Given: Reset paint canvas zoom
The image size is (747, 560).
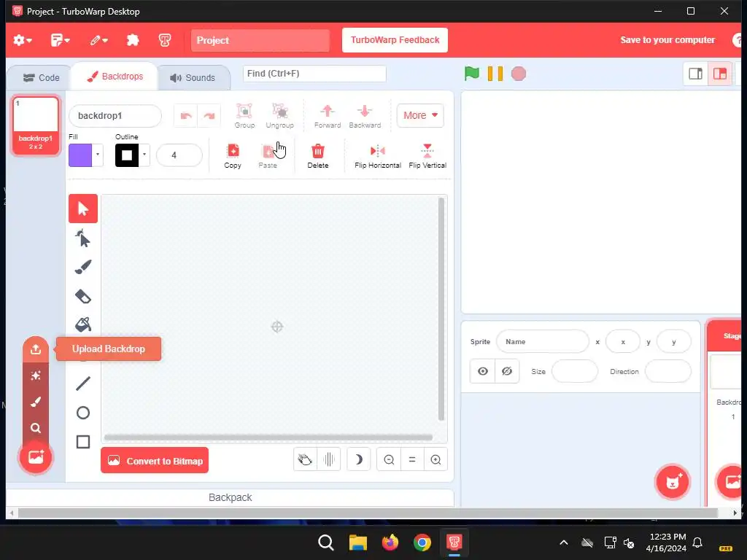Looking at the screenshot, I should click(x=412, y=459).
